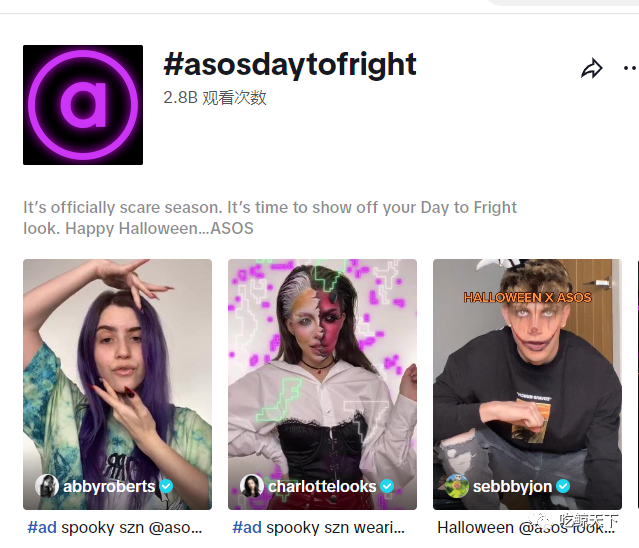Click #ad hashtag under charlottelooks video

pyautogui.click(x=247, y=528)
